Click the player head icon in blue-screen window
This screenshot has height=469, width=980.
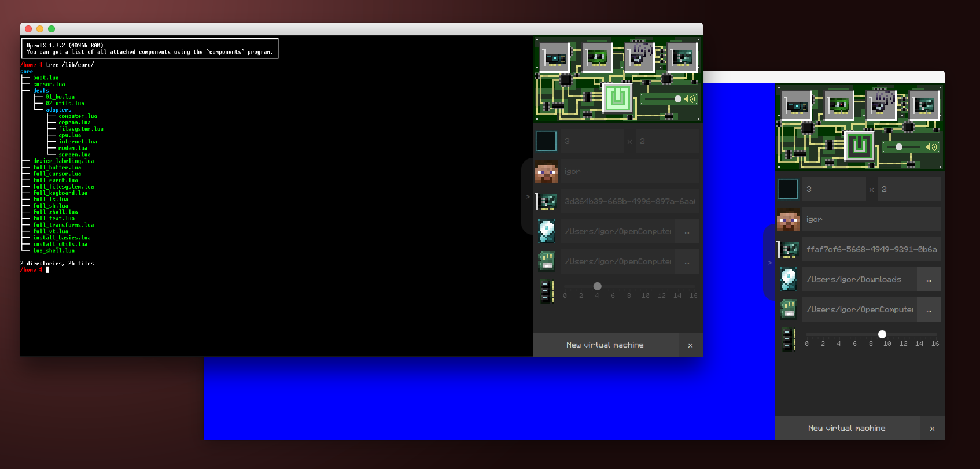click(x=788, y=219)
